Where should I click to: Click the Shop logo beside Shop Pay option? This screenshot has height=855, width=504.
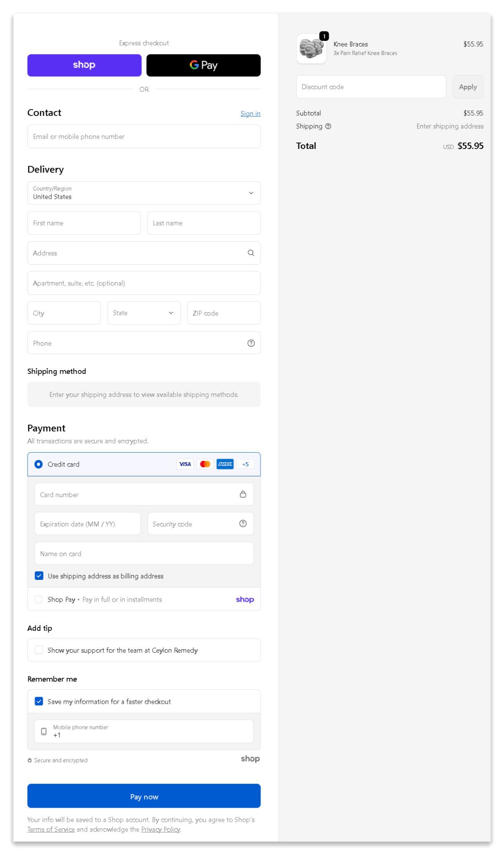click(x=245, y=599)
